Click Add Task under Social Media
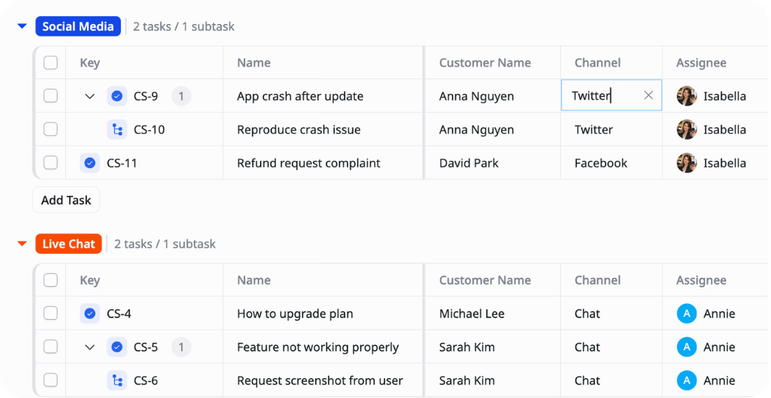771x398 pixels. (x=66, y=200)
